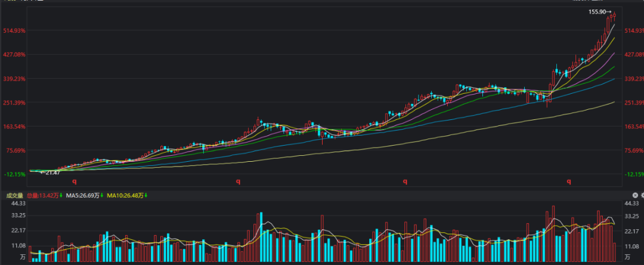Click the green arrow beside MA5 value
This screenshot has width=644, height=265.
pos(102,195)
